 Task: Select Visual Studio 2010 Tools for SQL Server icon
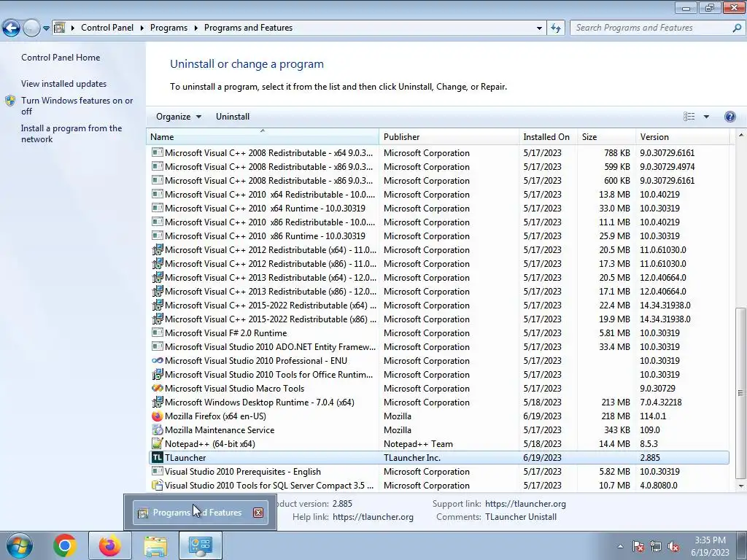pyautogui.click(x=158, y=485)
